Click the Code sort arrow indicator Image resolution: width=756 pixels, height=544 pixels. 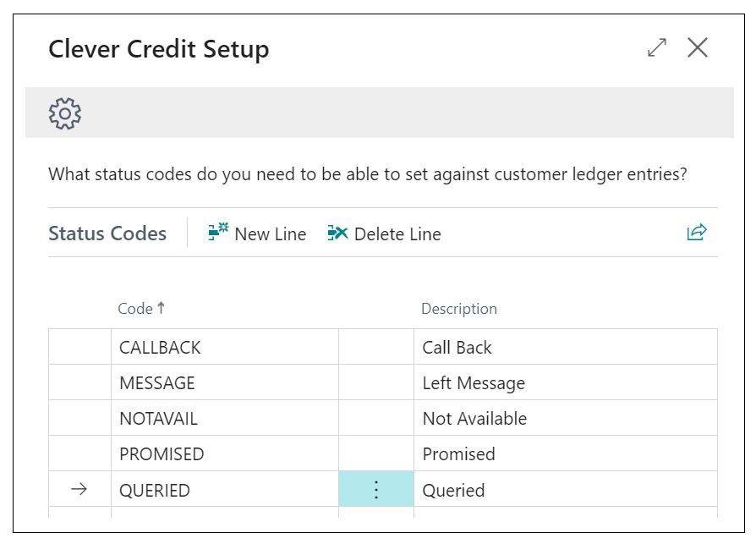tap(160, 308)
